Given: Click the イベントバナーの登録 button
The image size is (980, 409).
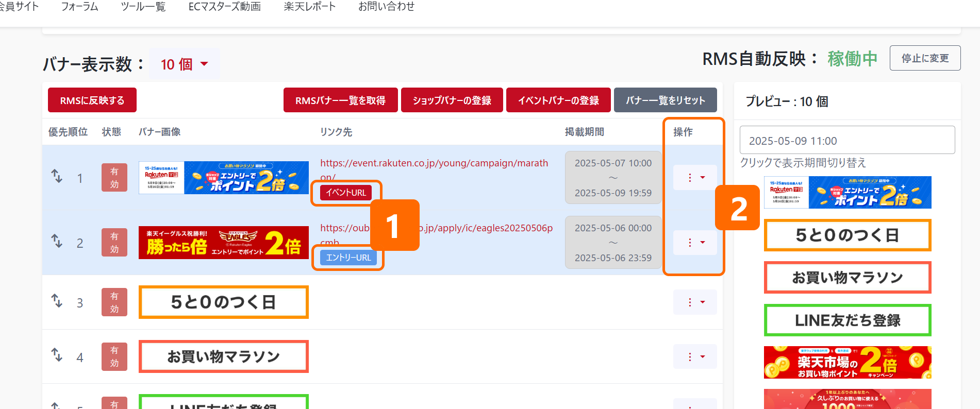Looking at the screenshot, I should (x=558, y=100).
